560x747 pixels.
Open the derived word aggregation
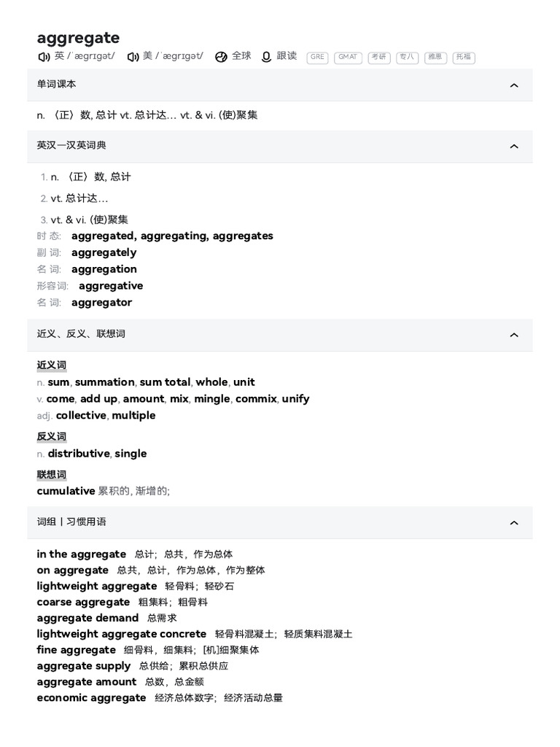click(x=104, y=269)
